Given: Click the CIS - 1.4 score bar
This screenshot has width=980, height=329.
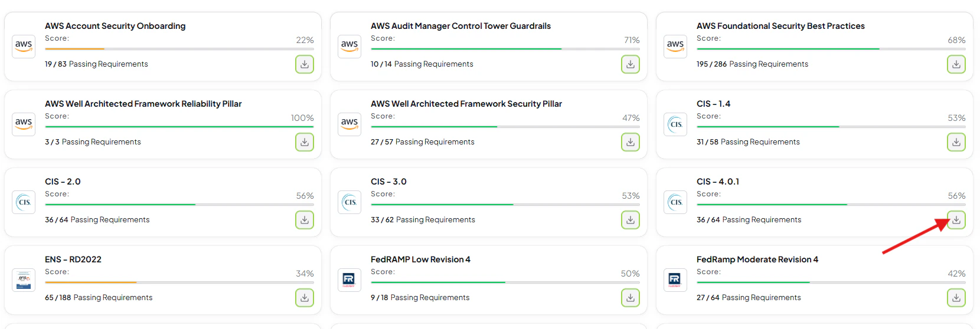Looking at the screenshot, I should click(831, 127).
